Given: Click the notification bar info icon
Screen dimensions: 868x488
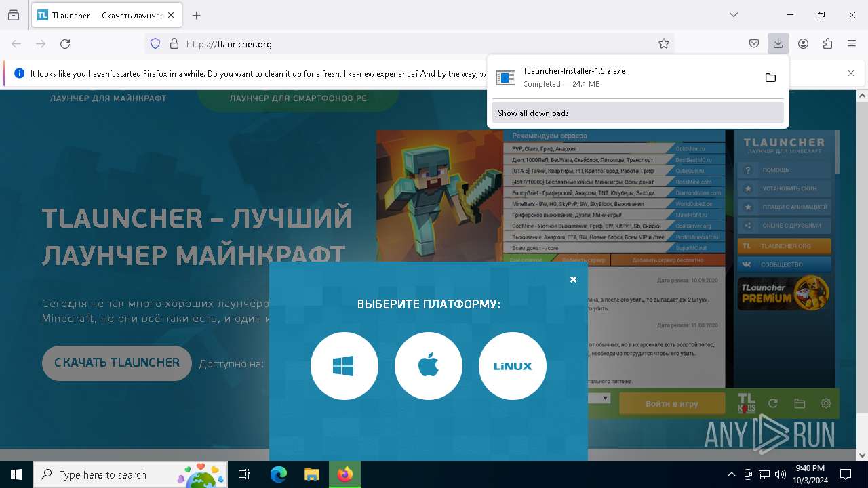Looking at the screenshot, I should (x=20, y=73).
